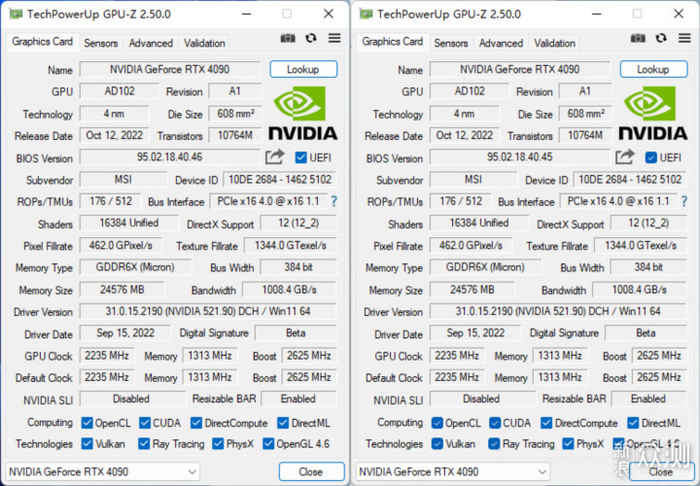Switch to Sensors tab in right window
The image size is (700, 486).
point(451,43)
